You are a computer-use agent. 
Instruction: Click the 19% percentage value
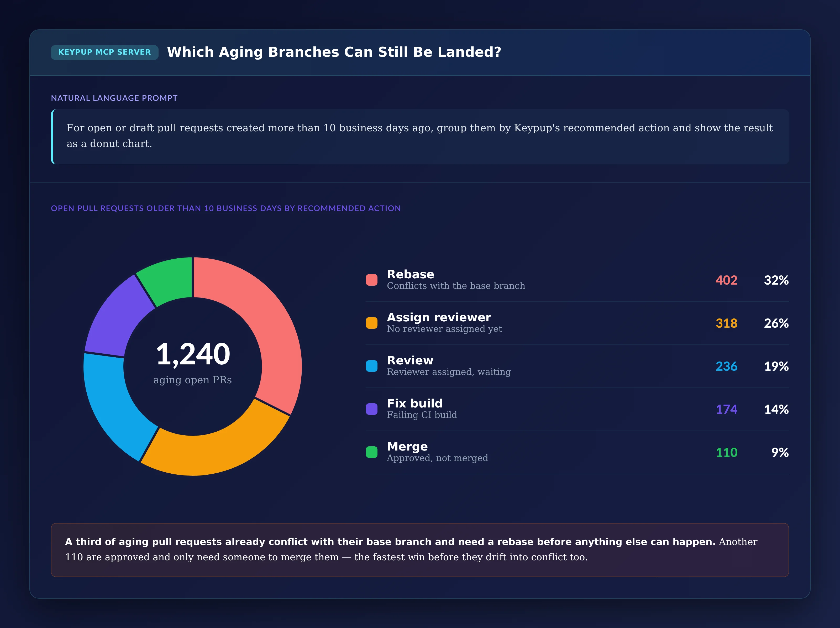point(776,366)
